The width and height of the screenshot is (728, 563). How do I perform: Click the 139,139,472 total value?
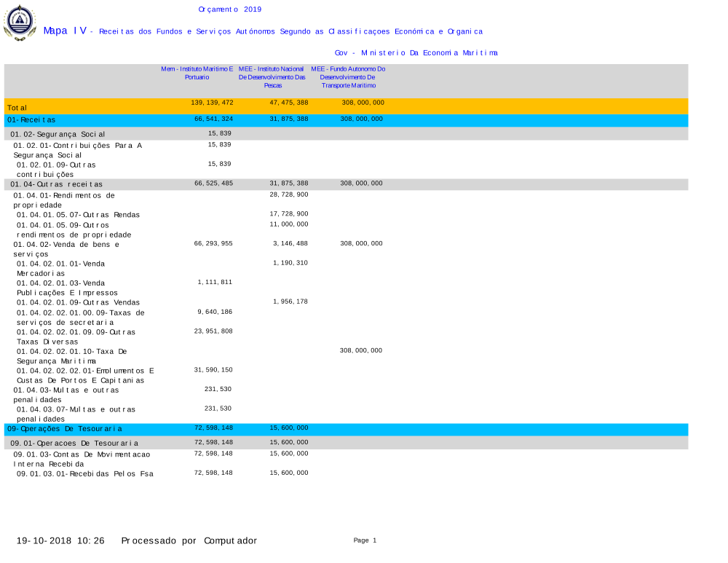tap(207, 103)
